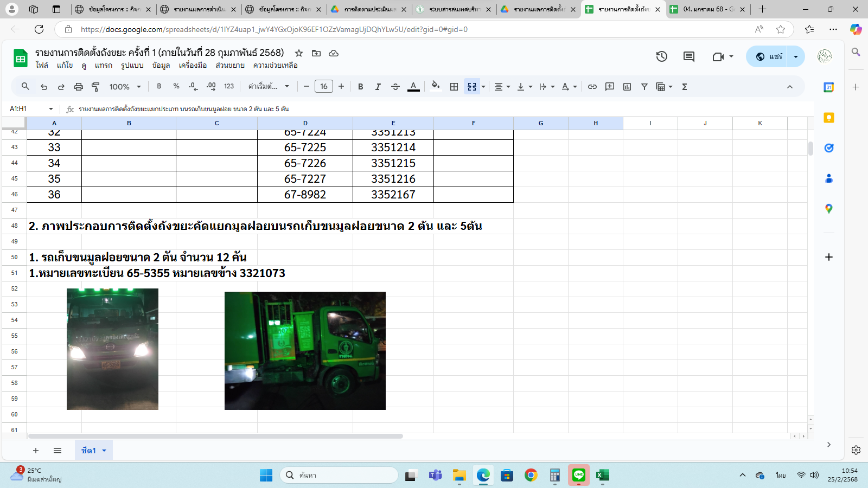Open number format 123 menu
The height and width of the screenshot is (488, 868).
(x=229, y=87)
